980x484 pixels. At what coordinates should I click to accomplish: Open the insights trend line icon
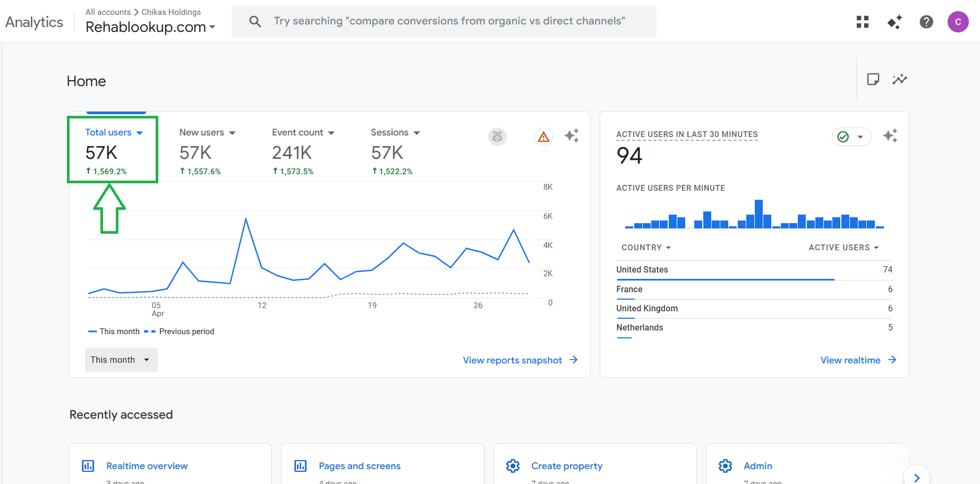pos(900,79)
